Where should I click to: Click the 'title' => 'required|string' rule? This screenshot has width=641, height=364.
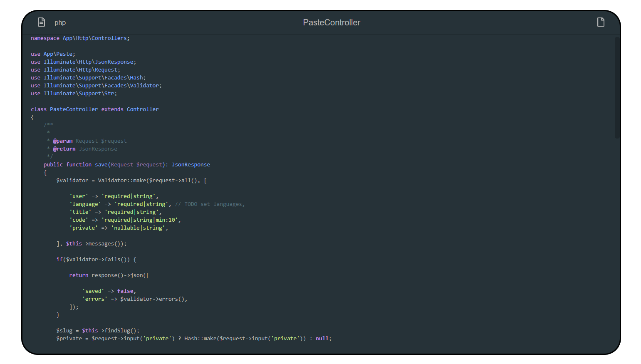[115, 212]
